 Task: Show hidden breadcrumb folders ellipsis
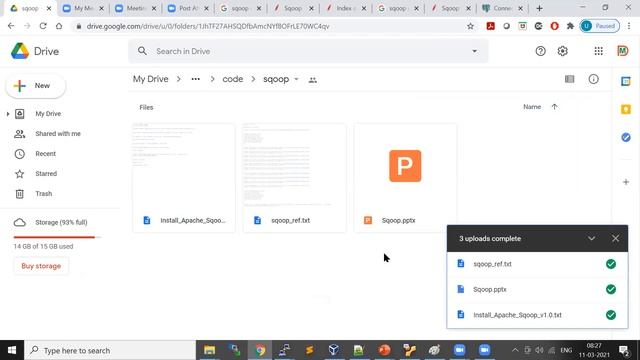(x=196, y=79)
